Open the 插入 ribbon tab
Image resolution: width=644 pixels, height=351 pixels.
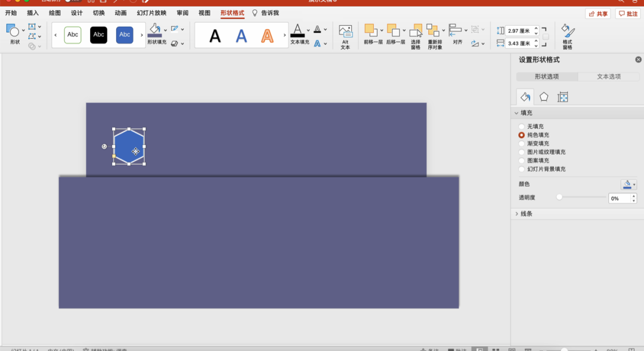tap(33, 13)
